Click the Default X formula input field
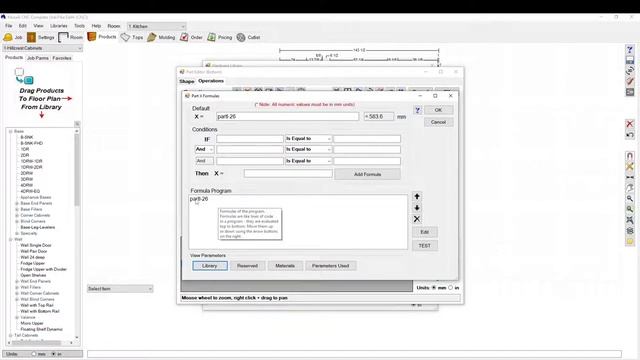Image resolution: width=640 pixels, height=360 pixels. [x=287, y=116]
